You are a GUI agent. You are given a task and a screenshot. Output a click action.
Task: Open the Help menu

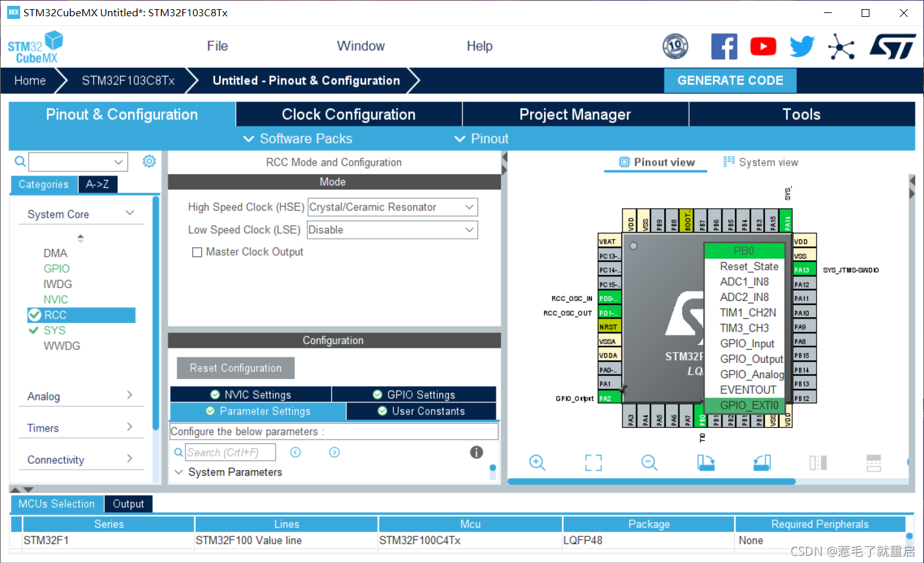[480, 46]
